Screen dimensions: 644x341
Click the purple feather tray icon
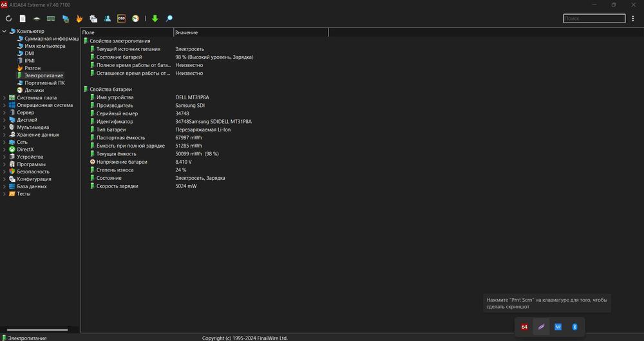[x=541, y=327]
